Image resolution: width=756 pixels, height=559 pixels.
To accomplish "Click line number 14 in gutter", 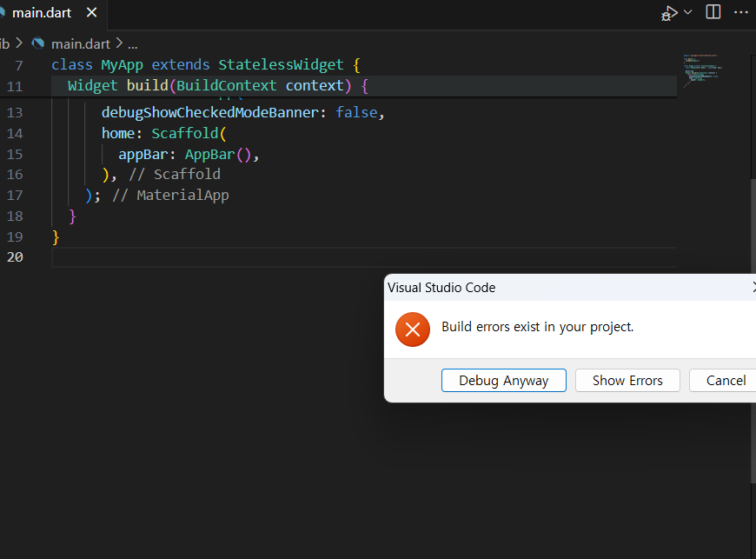I will pyautogui.click(x=15, y=134).
